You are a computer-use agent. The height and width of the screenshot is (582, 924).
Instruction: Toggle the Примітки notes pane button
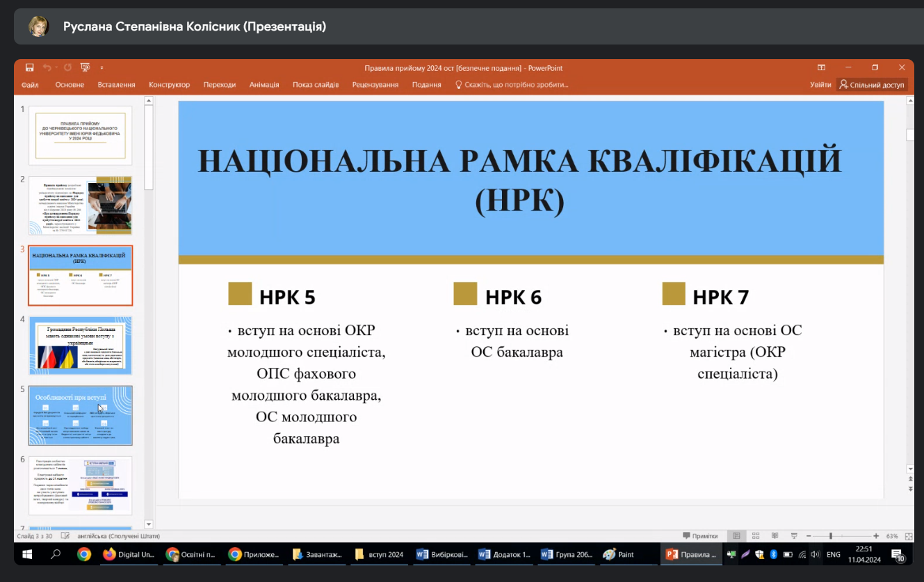tap(700, 536)
